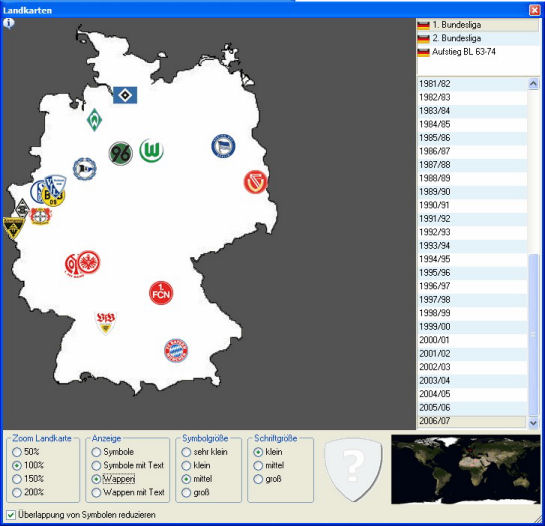The width and height of the screenshot is (545, 526).
Task: Choose Wappen mit Text display
Action: (x=128, y=492)
